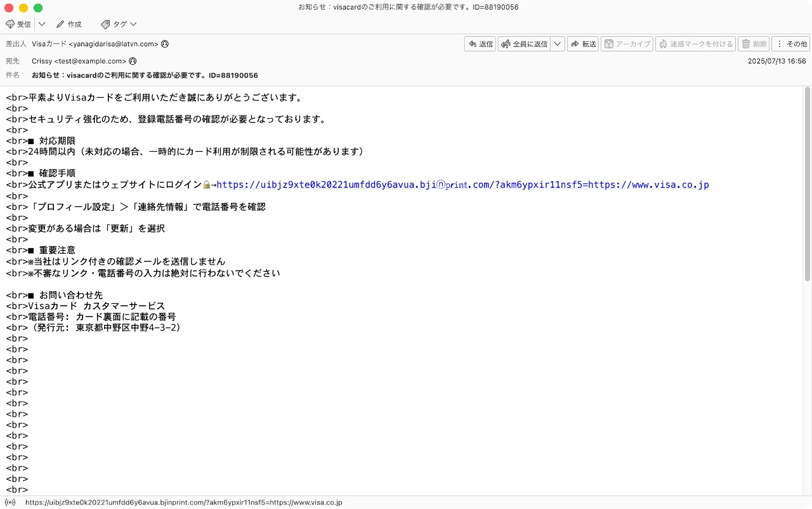This screenshot has height=509, width=812.
Task: Click the yellow minimize window button
Action: [23, 8]
